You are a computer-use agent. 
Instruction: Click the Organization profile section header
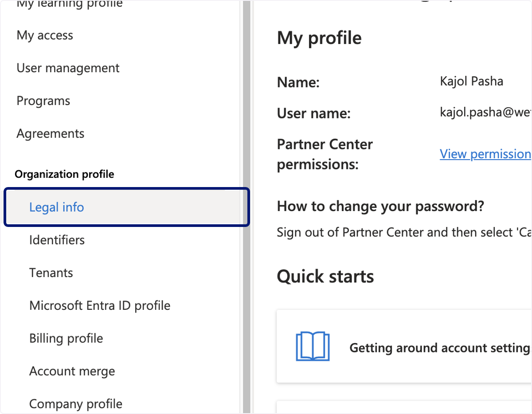[64, 174]
